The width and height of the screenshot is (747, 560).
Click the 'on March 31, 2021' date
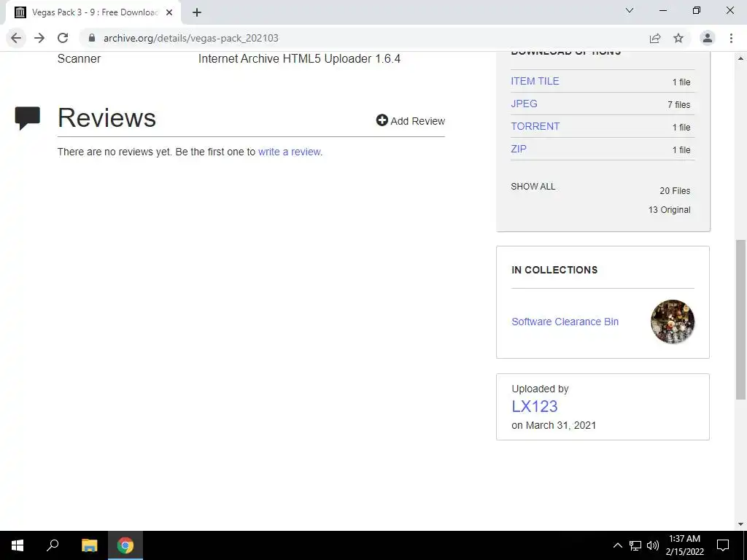tap(554, 425)
